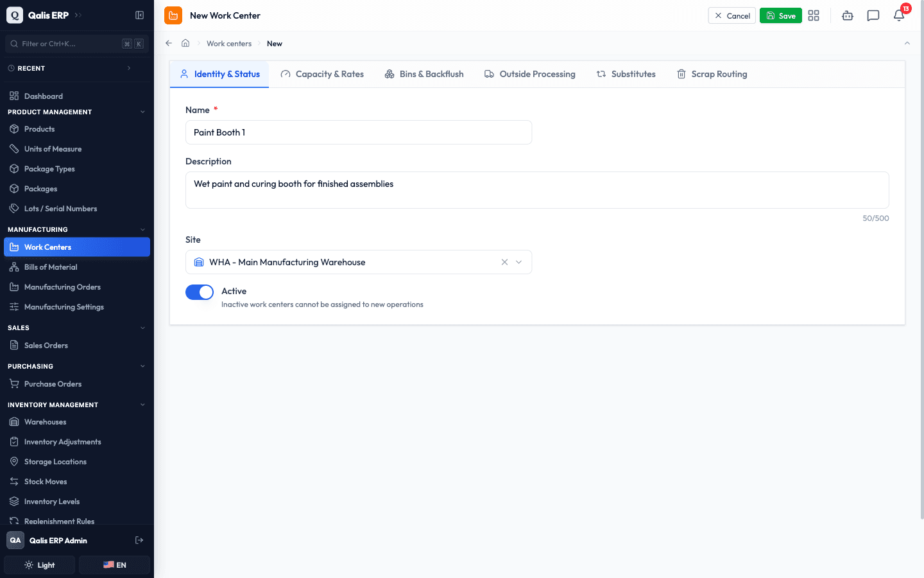Collapse Manufacturing section
The width and height of the screenshot is (924, 578).
point(142,229)
